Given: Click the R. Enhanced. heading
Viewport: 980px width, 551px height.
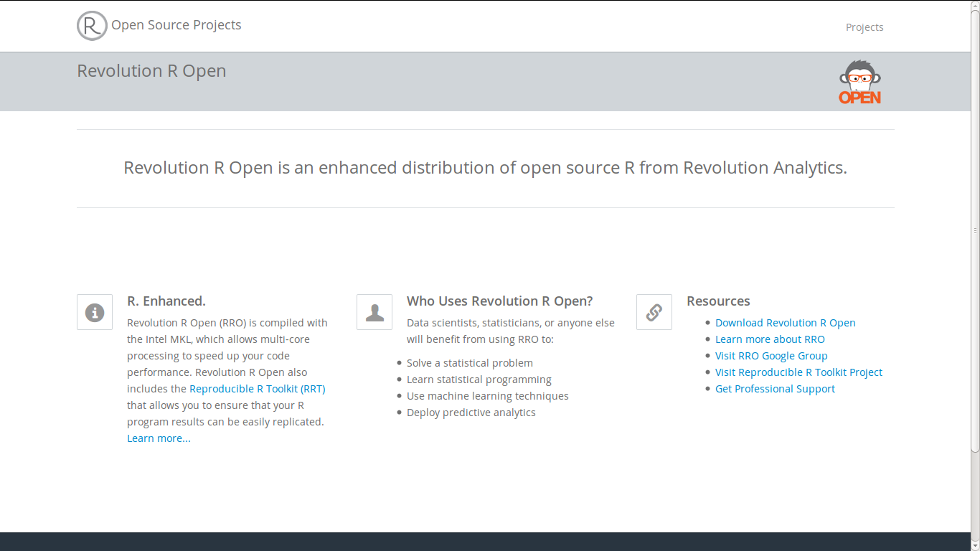Looking at the screenshot, I should [x=166, y=301].
